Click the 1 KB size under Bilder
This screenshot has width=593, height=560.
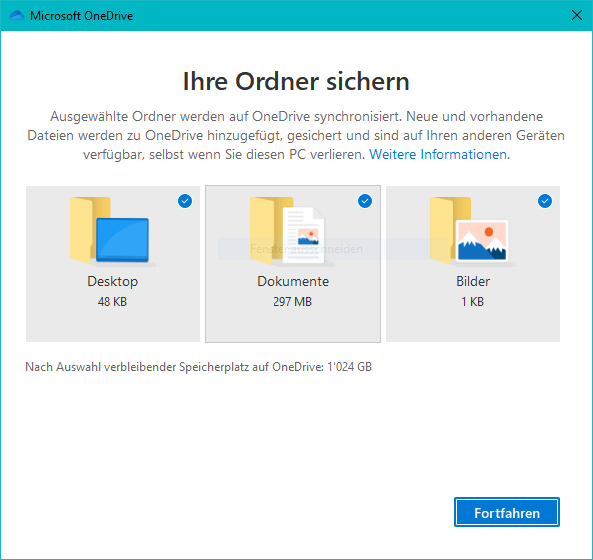click(472, 302)
